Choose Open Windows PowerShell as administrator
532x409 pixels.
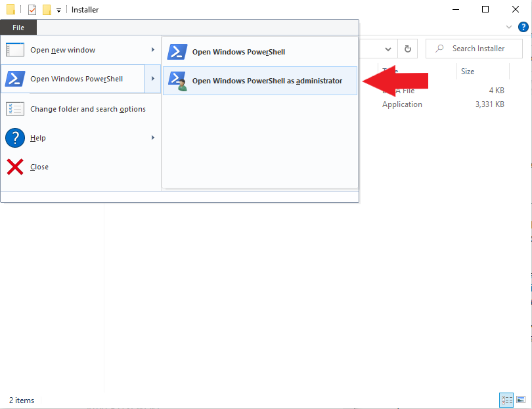(260, 81)
